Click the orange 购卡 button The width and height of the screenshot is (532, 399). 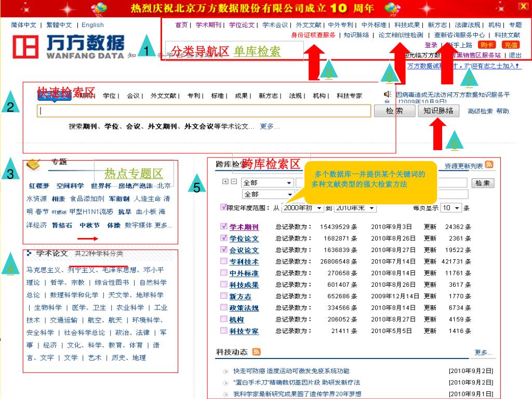pos(486,45)
